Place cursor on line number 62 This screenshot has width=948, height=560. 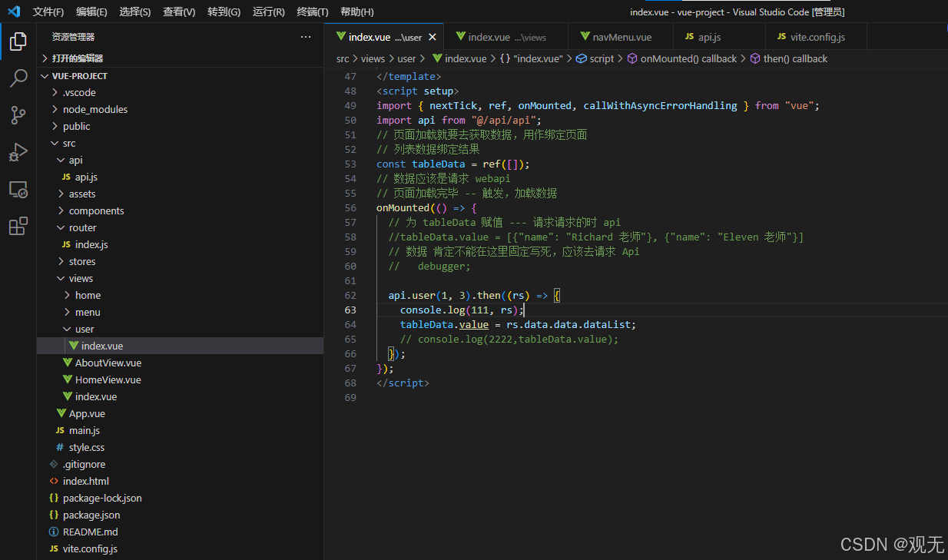[350, 295]
